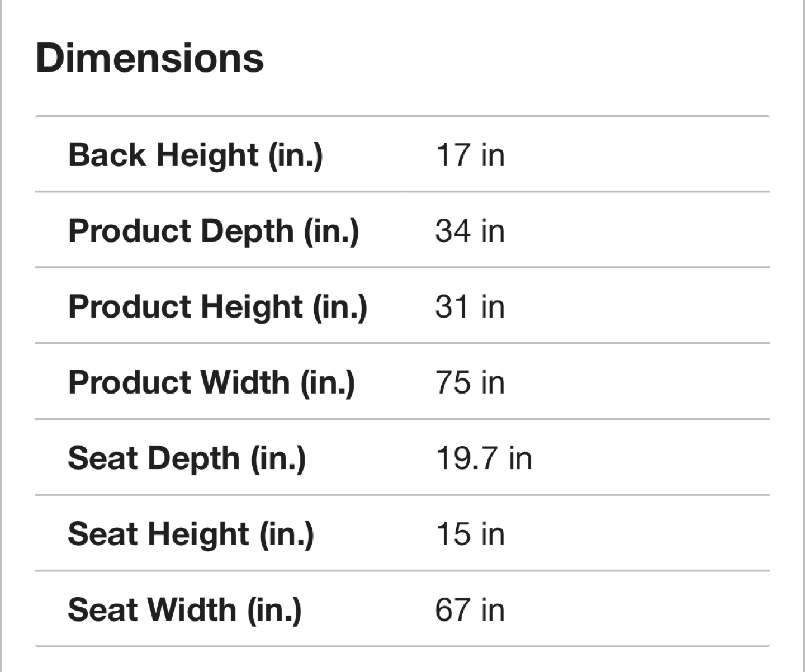Select the Product Width (in.) label
Image resolution: width=805 pixels, height=672 pixels.
pos(211,383)
